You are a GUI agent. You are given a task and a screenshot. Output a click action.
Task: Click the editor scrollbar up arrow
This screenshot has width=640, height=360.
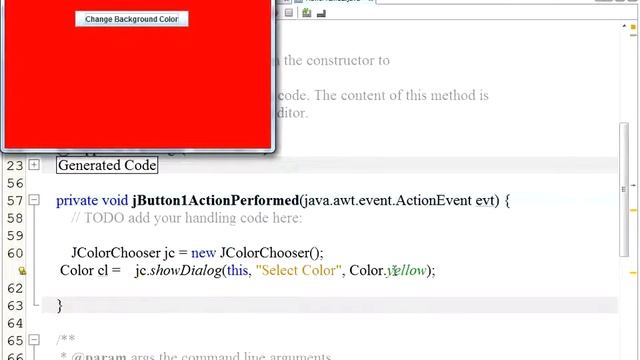(x=624, y=26)
